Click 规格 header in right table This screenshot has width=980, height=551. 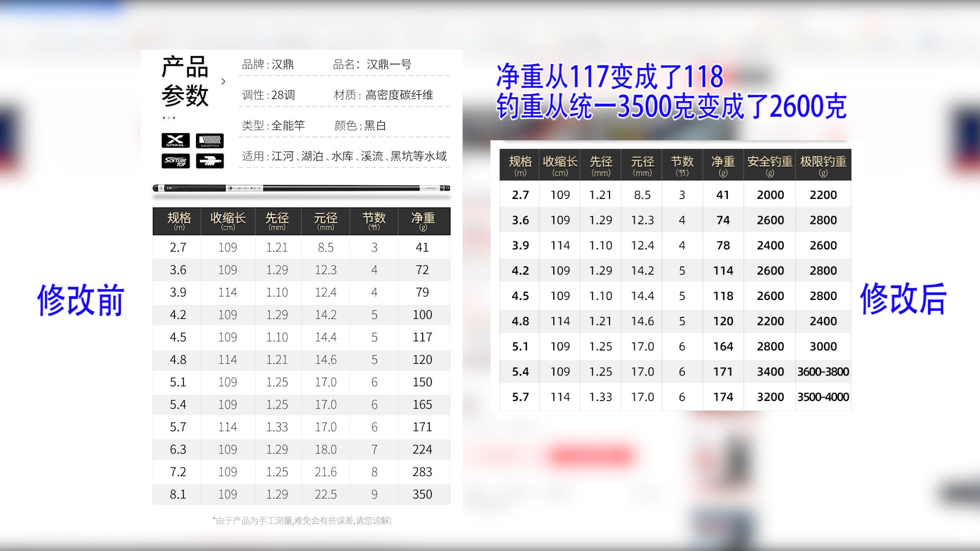pyautogui.click(x=520, y=165)
